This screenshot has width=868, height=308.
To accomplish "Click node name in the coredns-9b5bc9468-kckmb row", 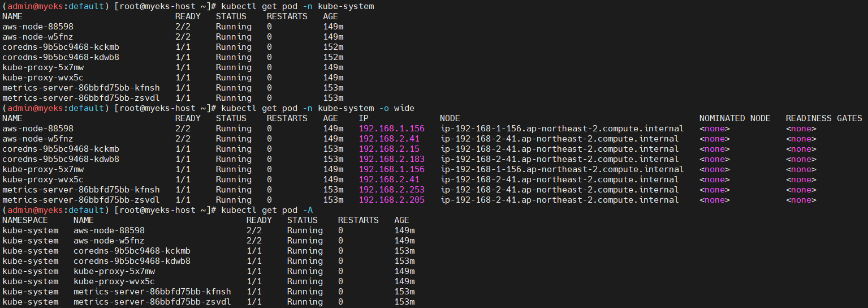I will coord(559,149).
